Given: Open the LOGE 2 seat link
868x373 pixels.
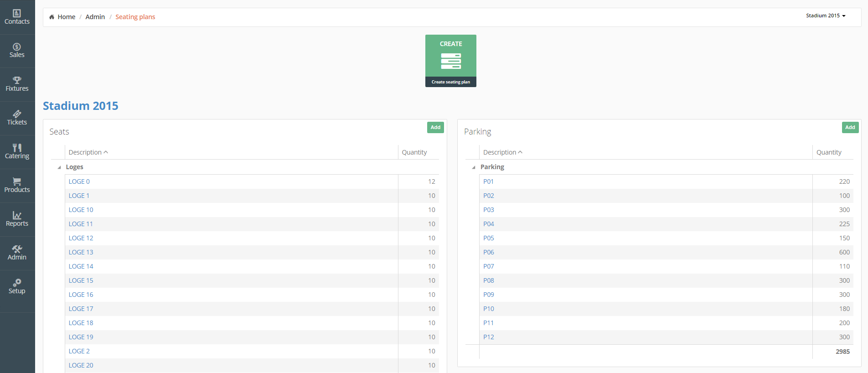Looking at the screenshot, I should 79,351.
